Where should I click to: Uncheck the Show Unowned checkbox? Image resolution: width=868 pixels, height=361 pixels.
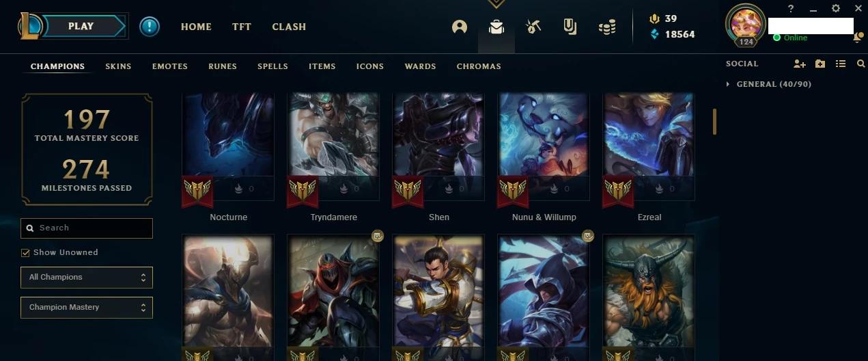pyautogui.click(x=26, y=252)
